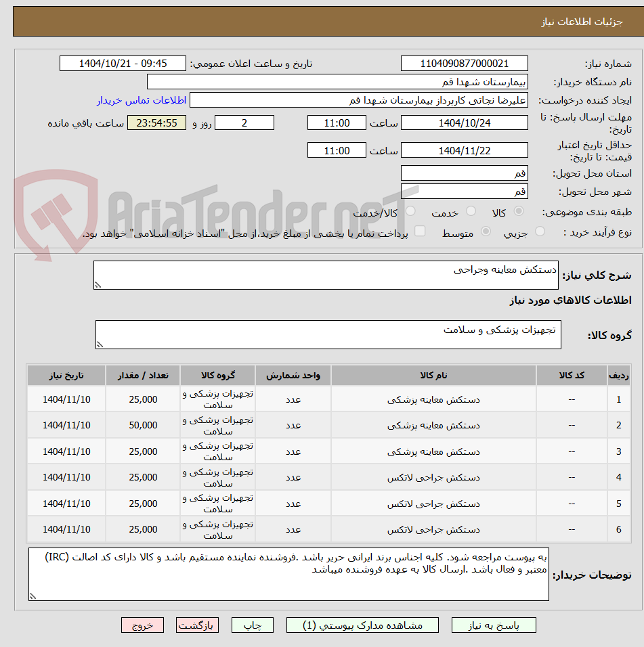Click the پاسخ به نیاز button
The width and height of the screenshot is (644, 647).
coord(494,625)
